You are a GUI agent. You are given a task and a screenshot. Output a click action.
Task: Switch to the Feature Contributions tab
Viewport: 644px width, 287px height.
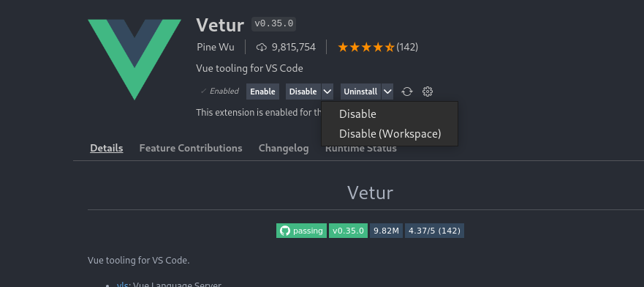pos(191,148)
